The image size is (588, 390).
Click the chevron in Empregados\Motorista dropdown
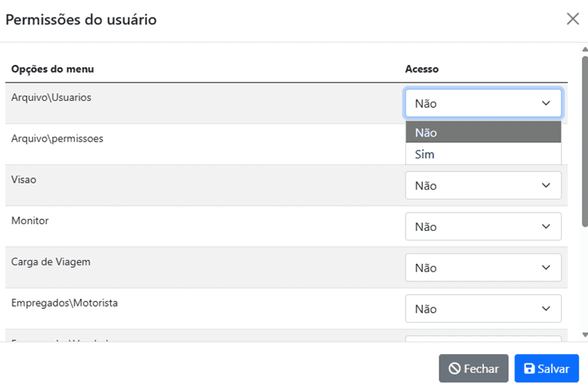click(546, 309)
